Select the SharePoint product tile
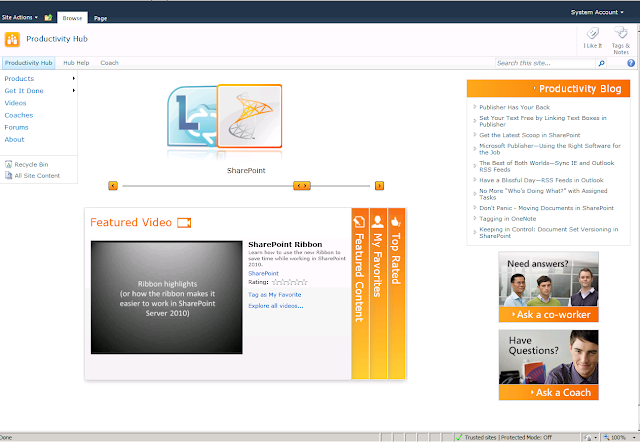This screenshot has width=640, height=442. tap(249, 116)
